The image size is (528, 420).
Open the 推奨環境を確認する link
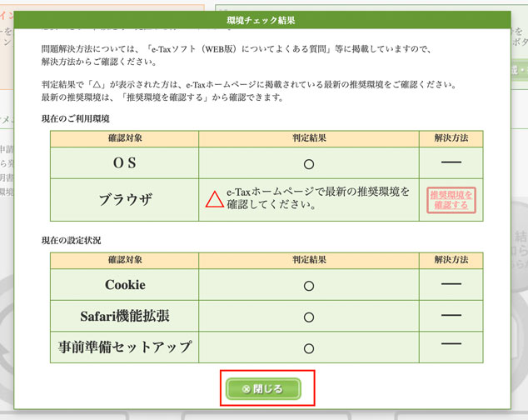click(451, 200)
